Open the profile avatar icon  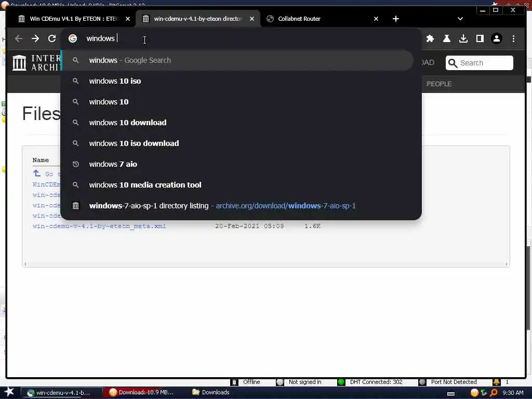click(x=496, y=38)
